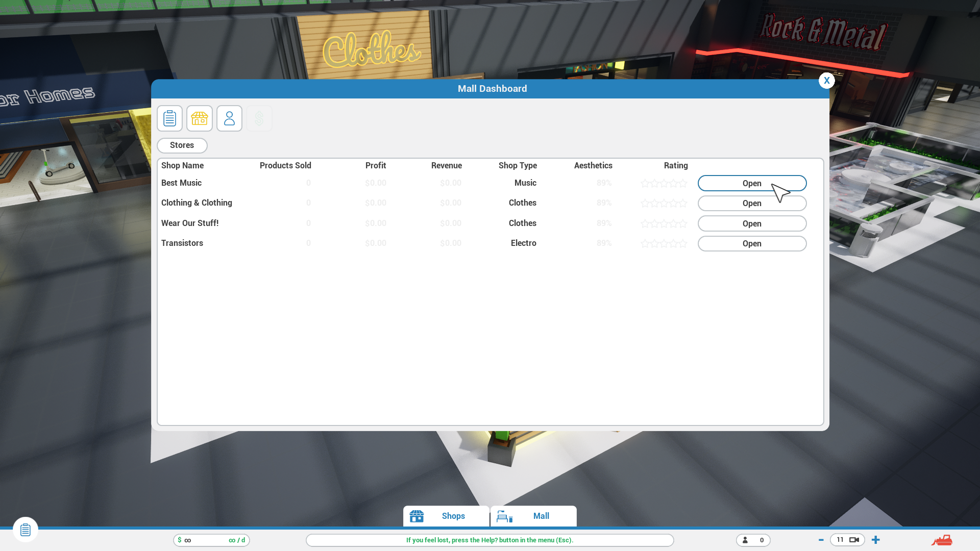Click the Best Music star rating
The width and height of the screenshot is (980, 551).
pyautogui.click(x=664, y=183)
